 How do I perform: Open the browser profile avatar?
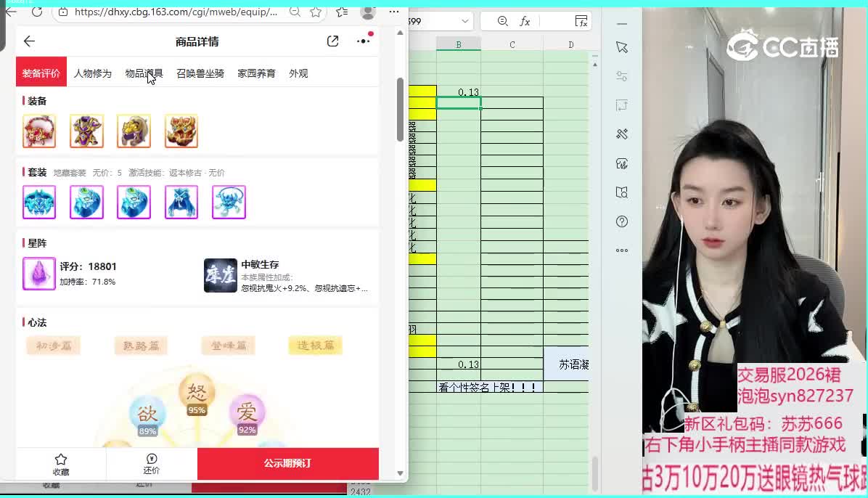point(367,12)
